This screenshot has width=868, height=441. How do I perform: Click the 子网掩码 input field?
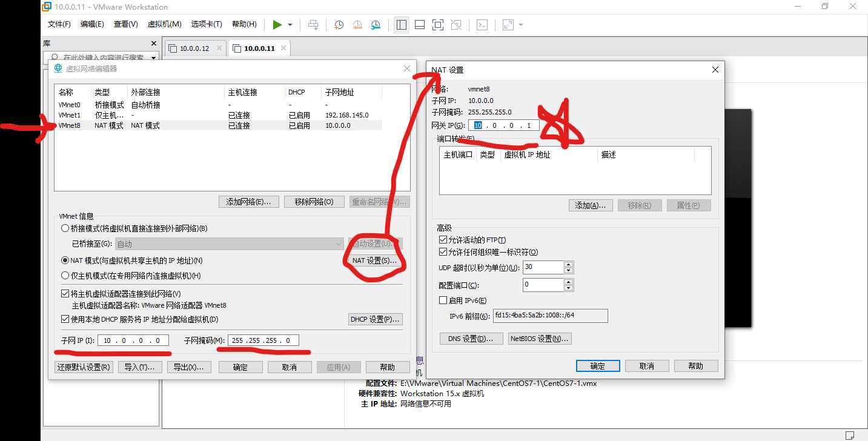263,340
